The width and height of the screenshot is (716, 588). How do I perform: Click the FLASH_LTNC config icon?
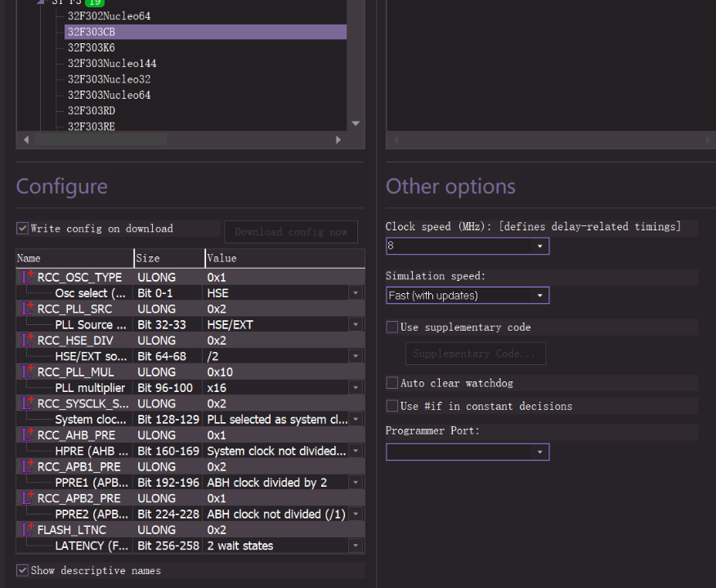(28, 530)
